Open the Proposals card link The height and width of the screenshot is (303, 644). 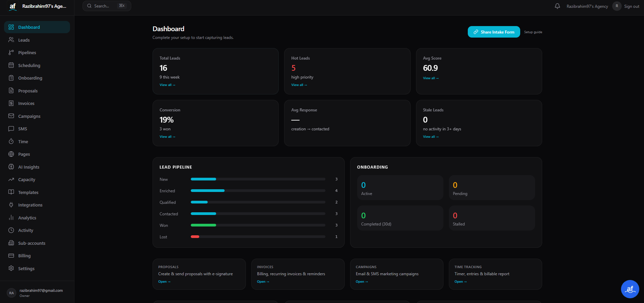point(164,282)
